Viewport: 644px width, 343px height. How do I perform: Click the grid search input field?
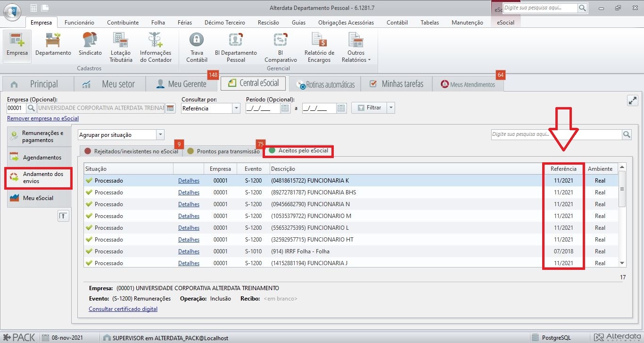coord(556,134)
